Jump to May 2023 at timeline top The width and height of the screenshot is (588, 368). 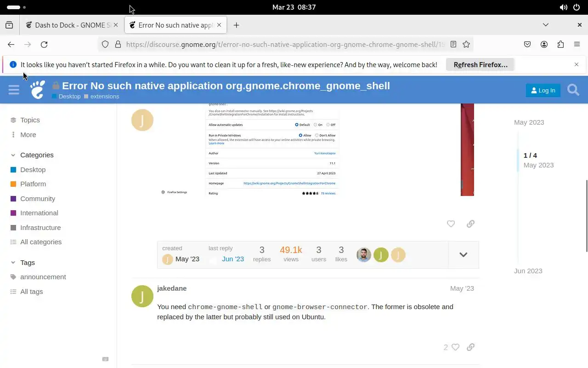529,122
